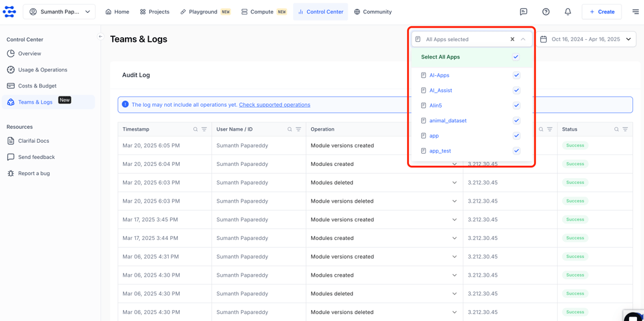
Task: Uncheck the AI-Apps checkbox
Action: [516, 75]
